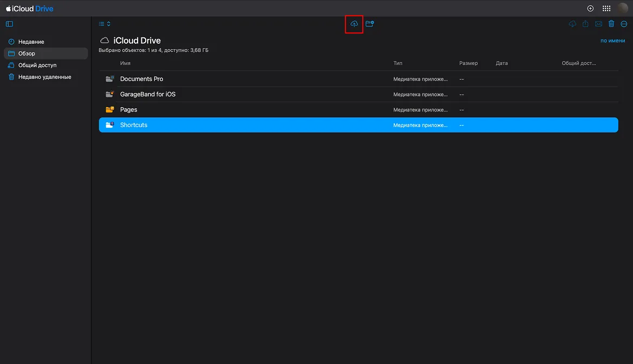Click the plus circle icon in the top bar
633x364 pixels.
point(590,9)
